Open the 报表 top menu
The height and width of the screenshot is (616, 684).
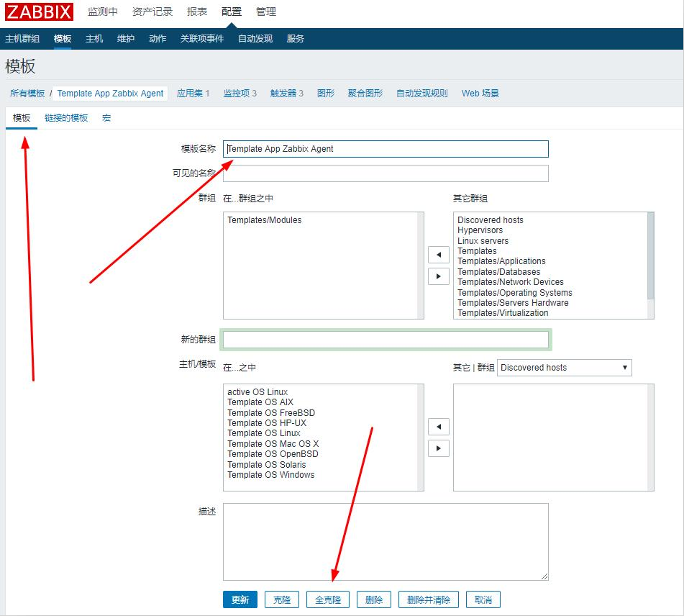[197, 12]
